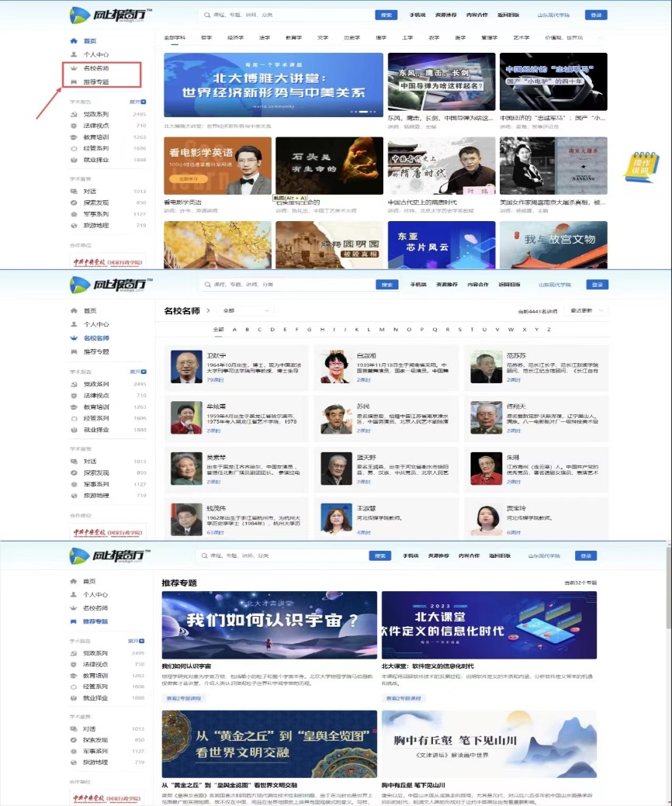
Task: Open the 北大博雅大讲堂 banner
Action: click(273, 85)
